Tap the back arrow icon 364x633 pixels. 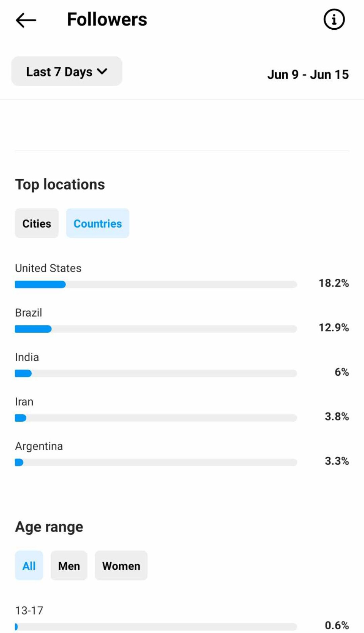pos(26,20)
